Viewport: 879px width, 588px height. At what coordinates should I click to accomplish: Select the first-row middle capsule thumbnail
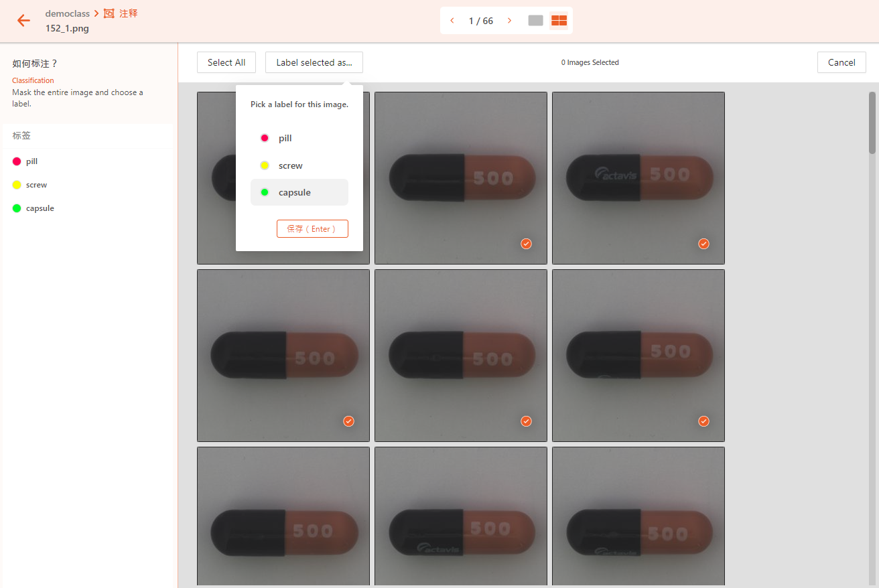pyautogui.click(x=461, y=178)
